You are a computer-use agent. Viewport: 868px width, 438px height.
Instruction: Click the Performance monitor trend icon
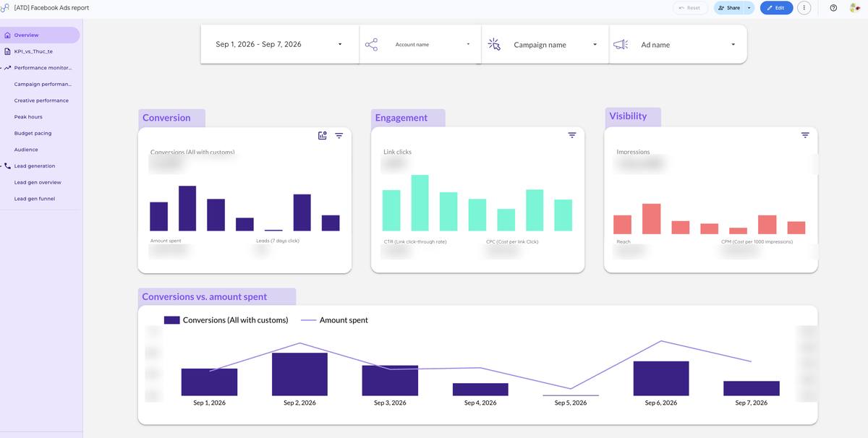click(7, 68)
